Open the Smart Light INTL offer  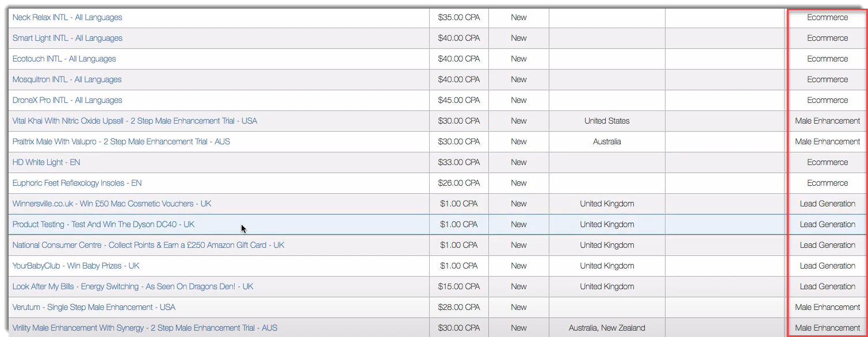[67, 38]
